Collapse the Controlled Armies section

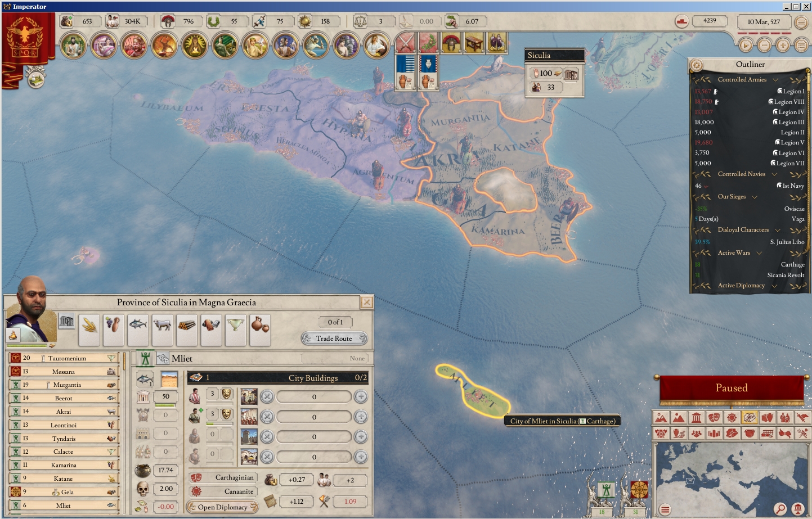click(775, 80)
